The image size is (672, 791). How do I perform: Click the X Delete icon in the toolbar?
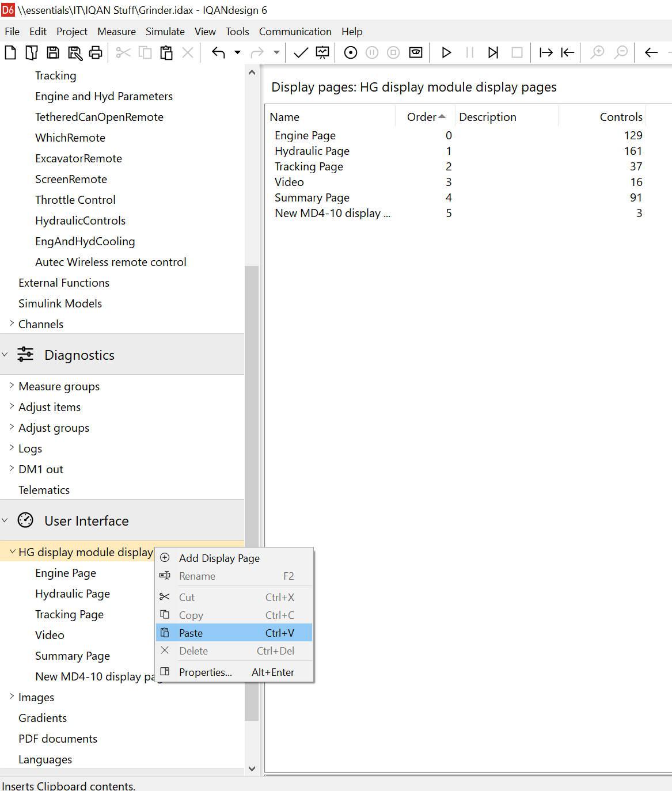pos(188,53)
